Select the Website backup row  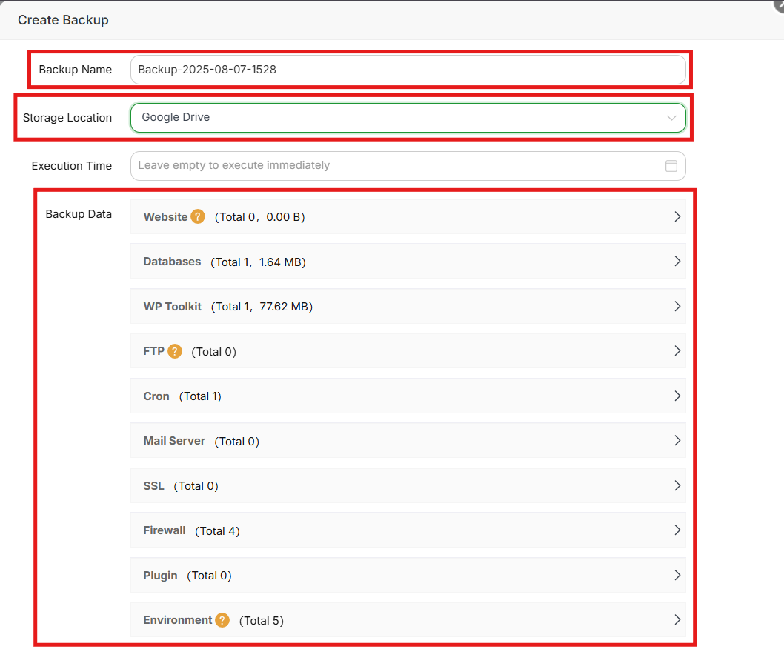coord(408,216)
